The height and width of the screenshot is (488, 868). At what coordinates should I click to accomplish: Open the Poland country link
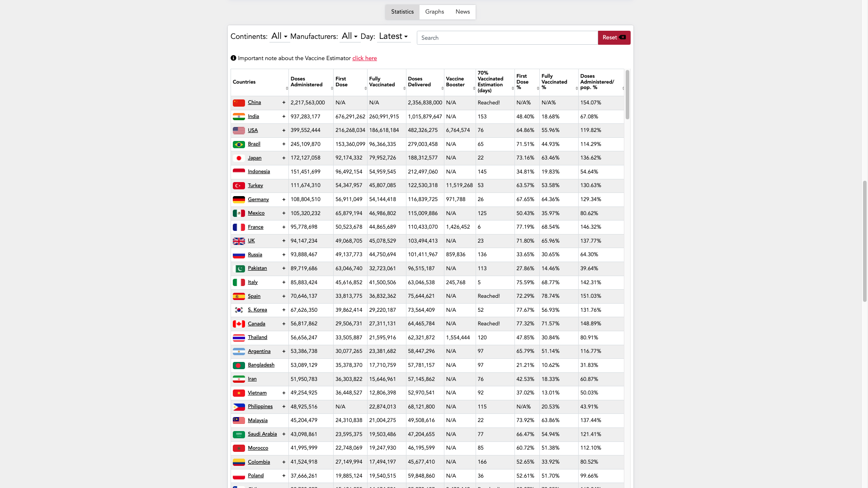pos(256,476)
